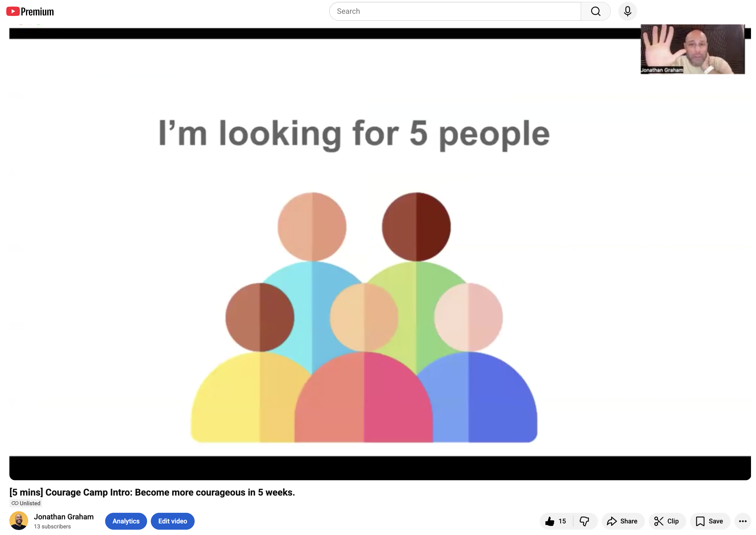This screenshot has width=756, height=535.
Task: Click the '13 subscribers' text
Action: (x=52, y=527)
